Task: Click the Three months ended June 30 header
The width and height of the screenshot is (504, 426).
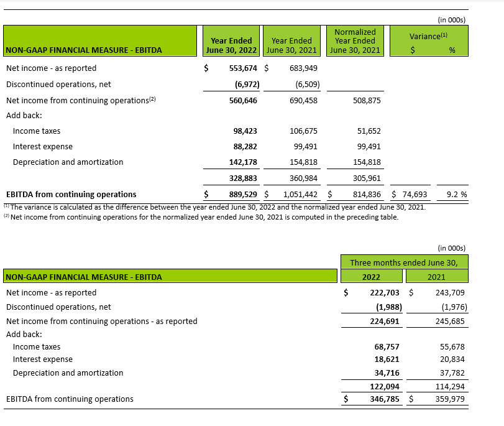Action: [403, 262]
